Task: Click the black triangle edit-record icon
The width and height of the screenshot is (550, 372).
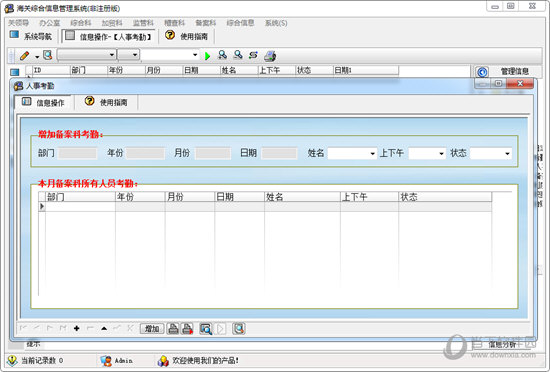Action: click(x=104, y=328)
